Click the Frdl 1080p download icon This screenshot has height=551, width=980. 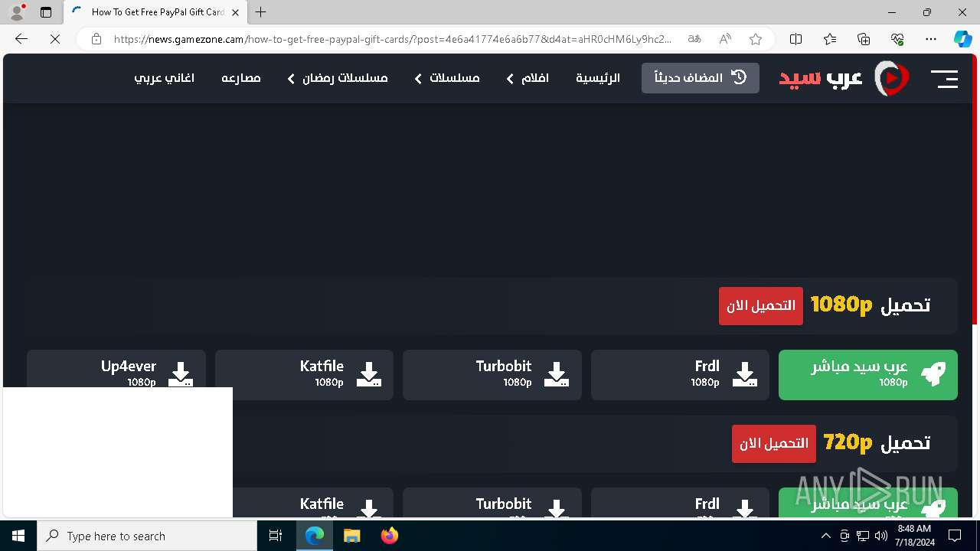click(745, 374)
